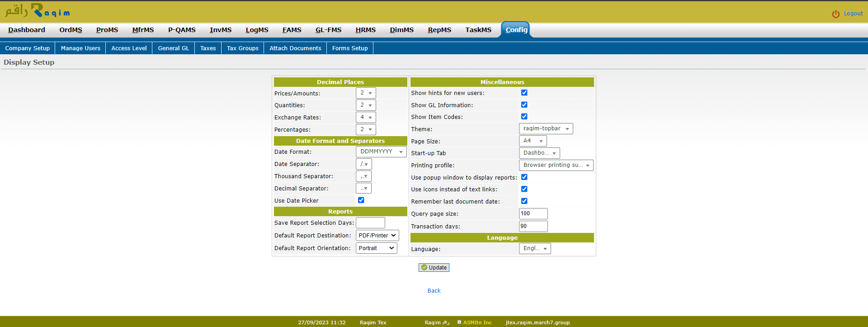Open Tax Groups submenu item
This screenshot has width=868, height=327.
click(243, 48)
